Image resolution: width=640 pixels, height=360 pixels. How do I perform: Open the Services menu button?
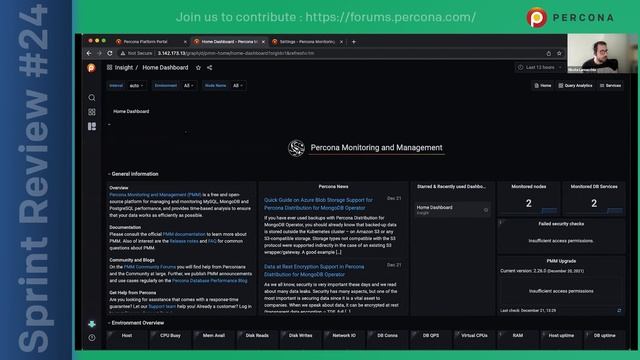pyautogui.click(x=611, y=86)
